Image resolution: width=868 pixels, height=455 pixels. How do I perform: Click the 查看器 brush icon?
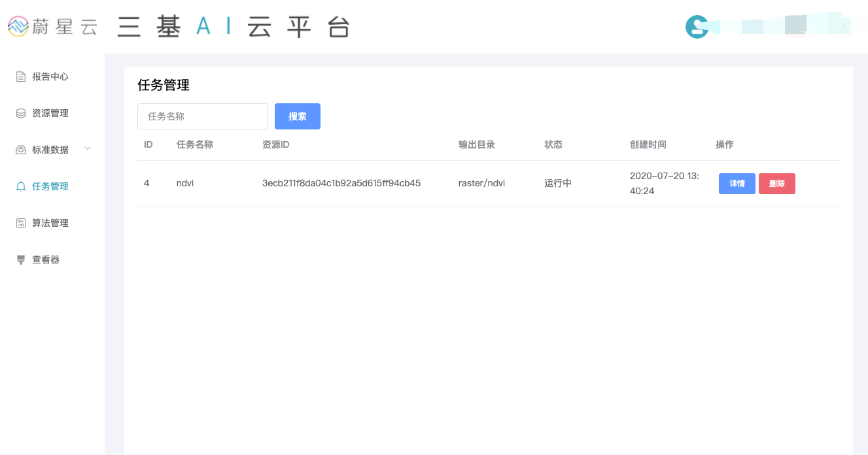coord(21,260)
